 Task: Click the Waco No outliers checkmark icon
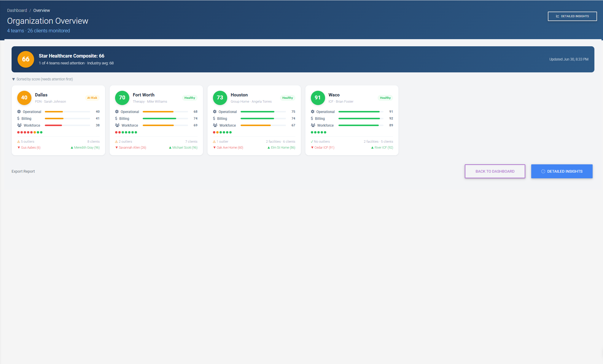312,142
